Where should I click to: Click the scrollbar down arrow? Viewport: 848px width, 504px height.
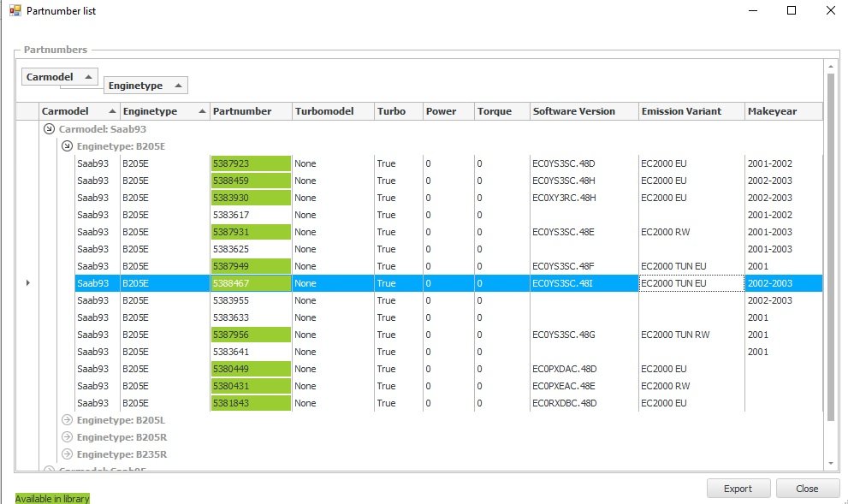pyautogui.click(x=831, y=464)
